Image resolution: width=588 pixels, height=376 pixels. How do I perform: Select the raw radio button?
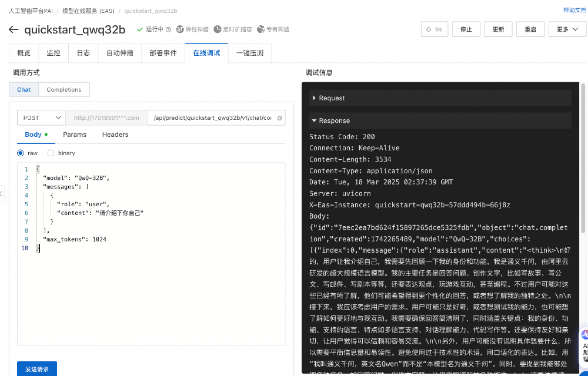[x=20, y=152]
